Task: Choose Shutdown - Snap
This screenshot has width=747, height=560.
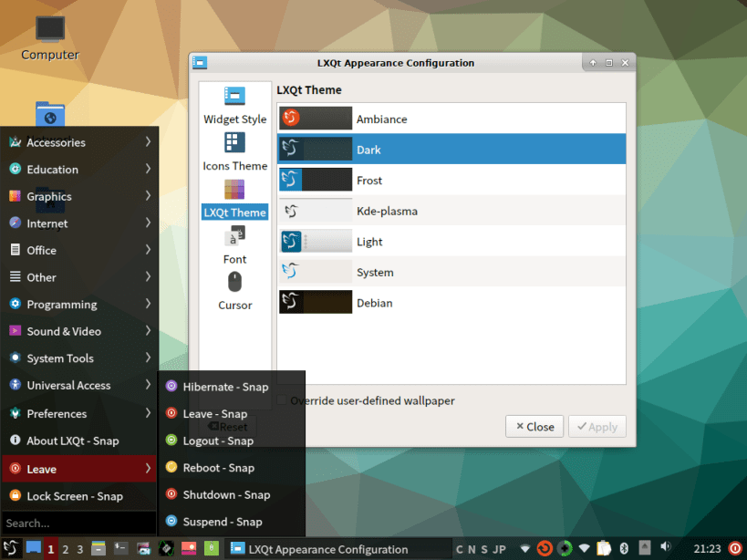Action: 232,494
